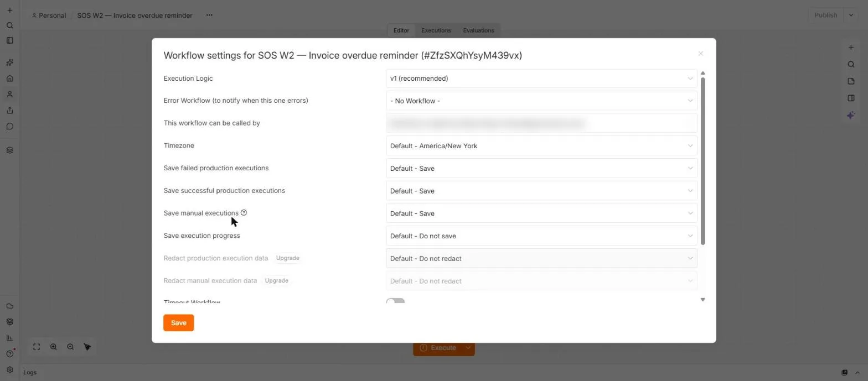Open the Personal user icon in sidebar
868x381 pixels.
click(x=9, y=95)
